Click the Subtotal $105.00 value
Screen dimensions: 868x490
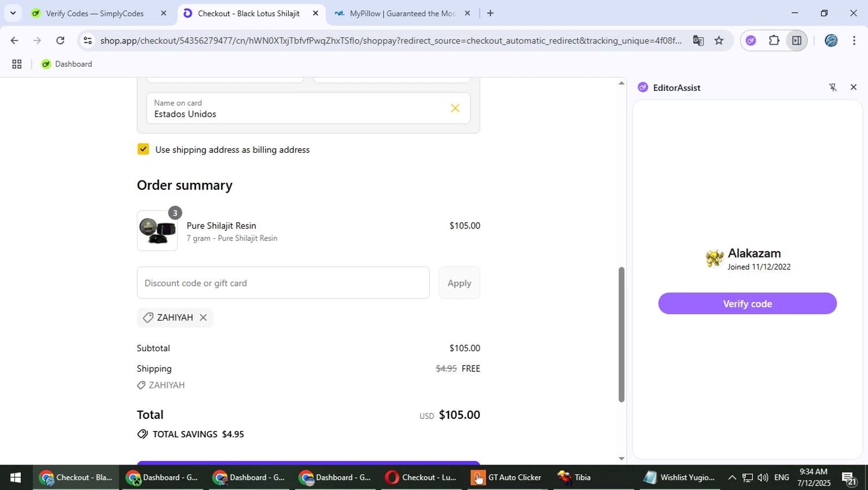click(x=465, y=348)
